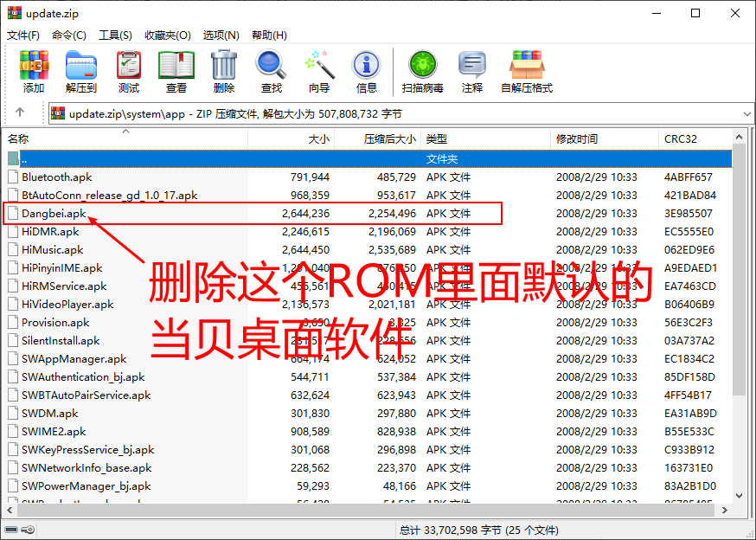Click the 查看 (View) book icon
756x540 pixels.
coord(176,65)
